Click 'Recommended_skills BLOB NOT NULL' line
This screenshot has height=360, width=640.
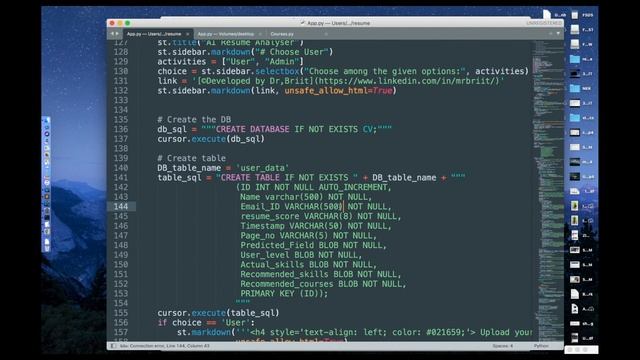pos(321,274)
